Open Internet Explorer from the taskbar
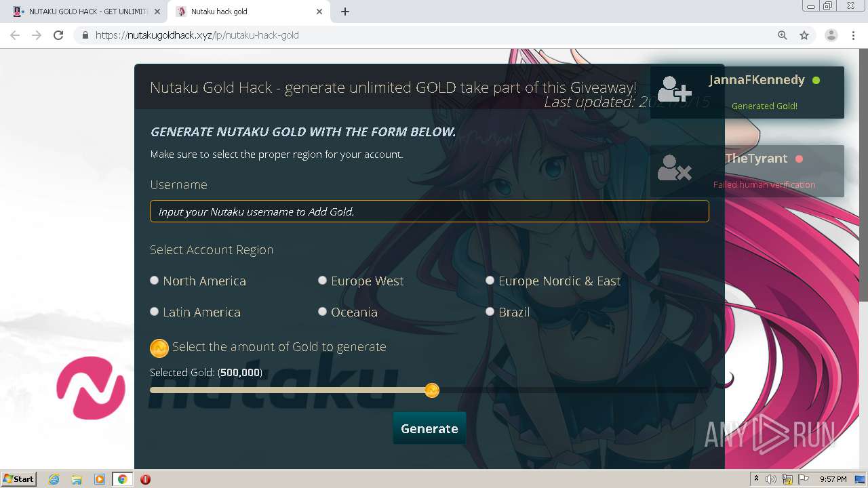The image size is (868, 488). (54, 479)
